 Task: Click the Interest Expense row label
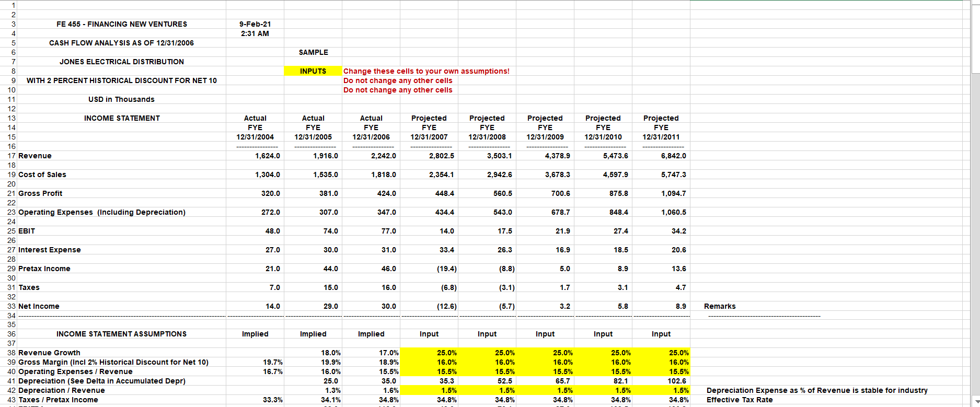coord(50,250)
